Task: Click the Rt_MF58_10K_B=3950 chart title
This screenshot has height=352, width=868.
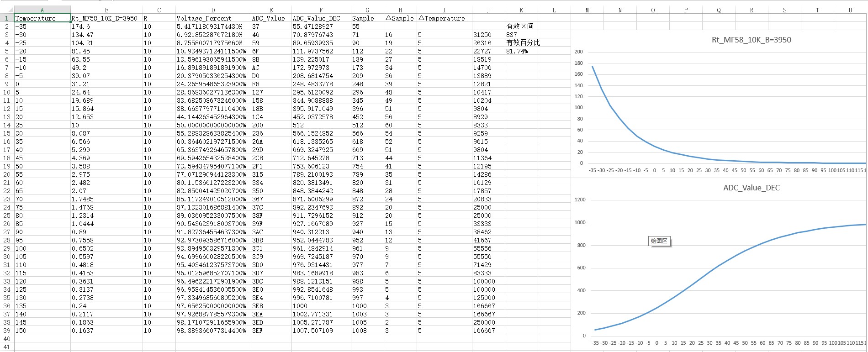Action: (x=752, y=40)
